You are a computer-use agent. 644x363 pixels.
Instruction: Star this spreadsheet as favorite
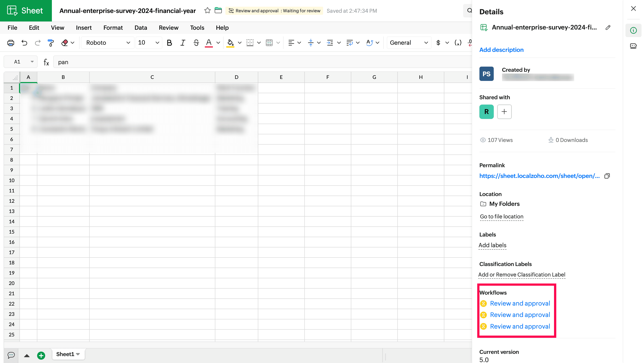point(207,11)
